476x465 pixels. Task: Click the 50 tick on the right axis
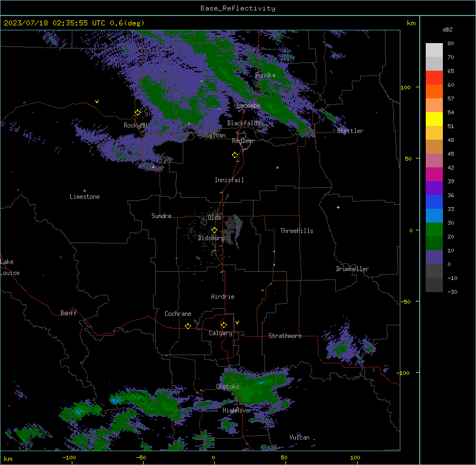tap(408, 158)
